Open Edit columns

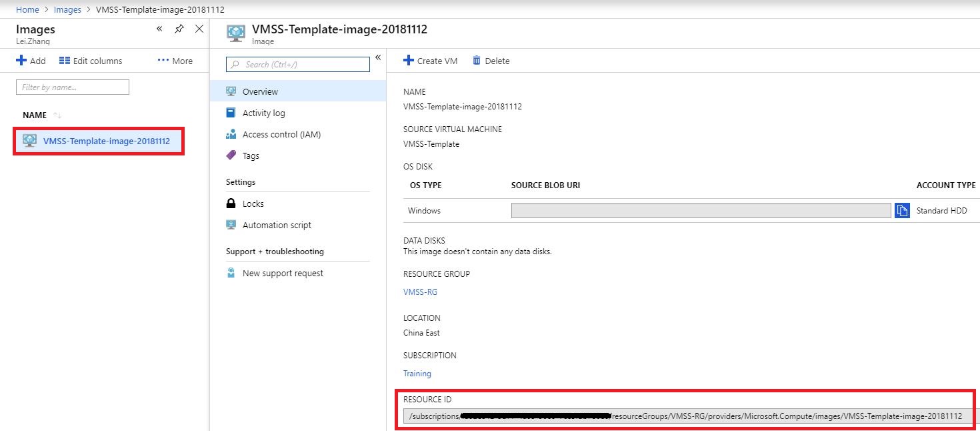point(91,61)
